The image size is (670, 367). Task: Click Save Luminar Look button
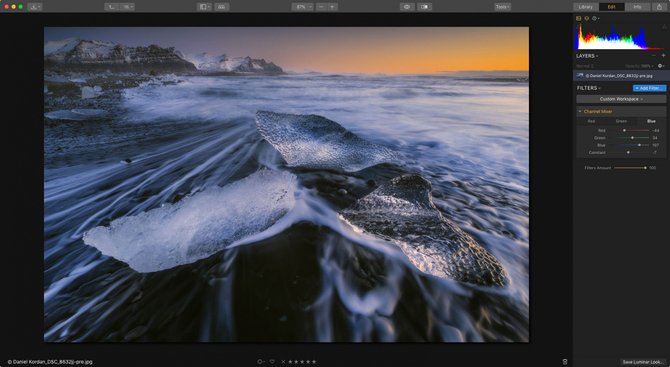[x=643, y=362]
